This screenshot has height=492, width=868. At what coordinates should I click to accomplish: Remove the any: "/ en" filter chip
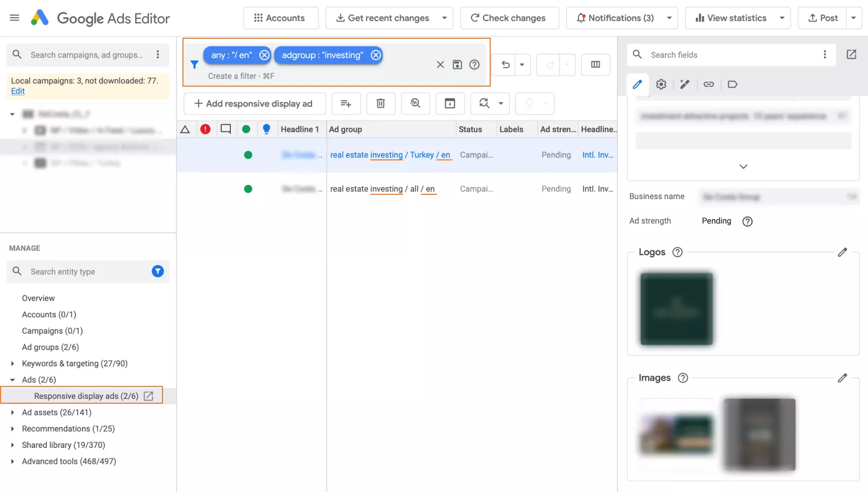264,55
